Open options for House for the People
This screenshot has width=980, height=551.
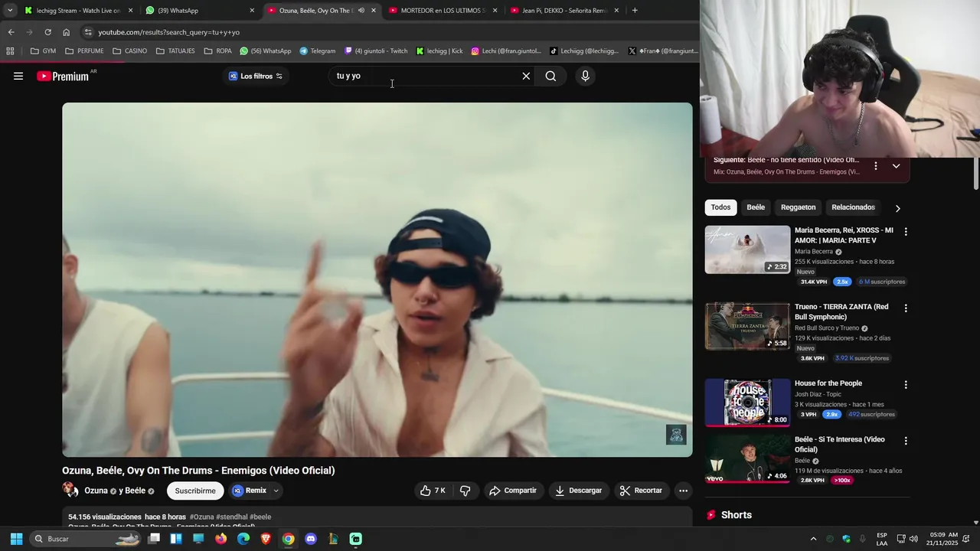coord(906,385)
